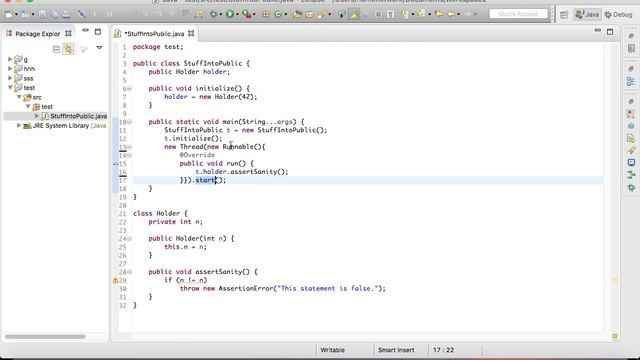Click the Quick Access search field
This screenshot has width=640, height=360.
click(518, 14)
